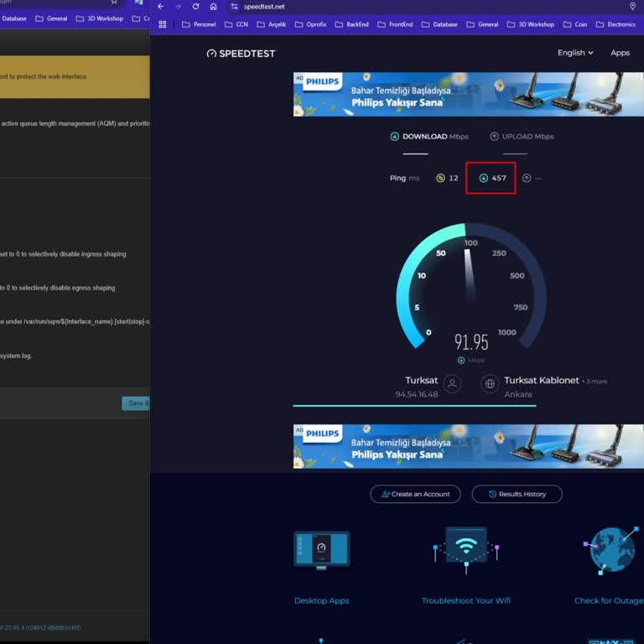Viewport: 644px width, 644px height.
Task: Click the Create an Account button
Action: click(415, 494)
